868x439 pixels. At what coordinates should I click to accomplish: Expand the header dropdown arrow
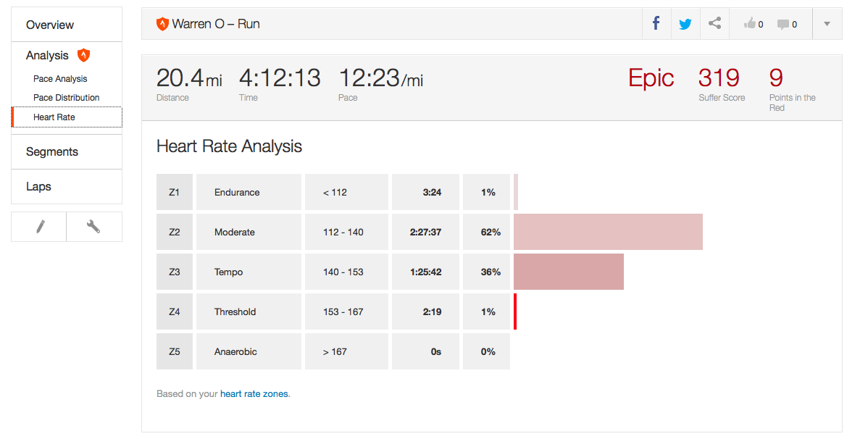click(x=827, y=24)
